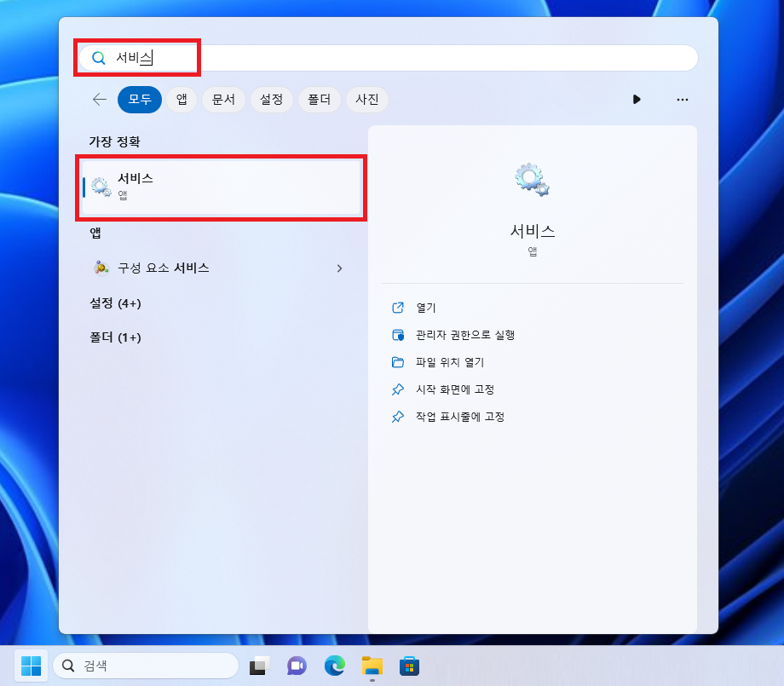Open the 설정 (4+) results group
Image resolution: width=784 pixels, height=686 pixels.
click(115, 303)
